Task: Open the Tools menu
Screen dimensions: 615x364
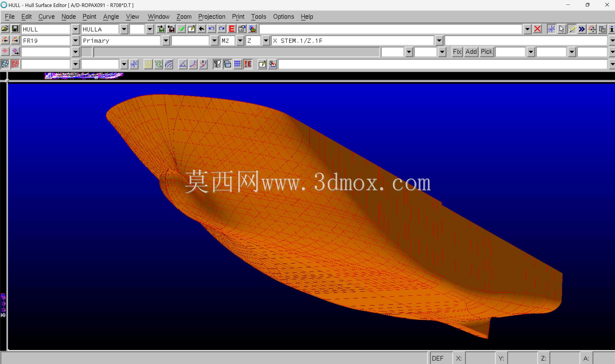Action: 259,16
